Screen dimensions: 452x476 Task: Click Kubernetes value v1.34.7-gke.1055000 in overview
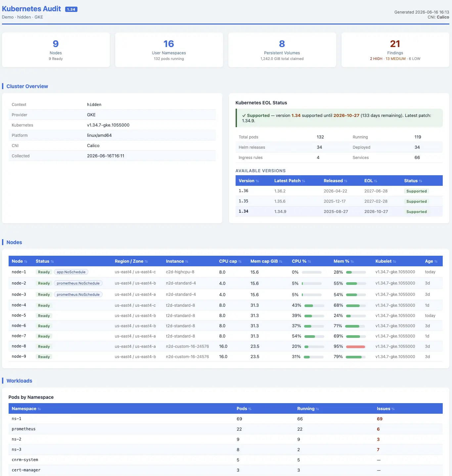(x=108, y=125)
